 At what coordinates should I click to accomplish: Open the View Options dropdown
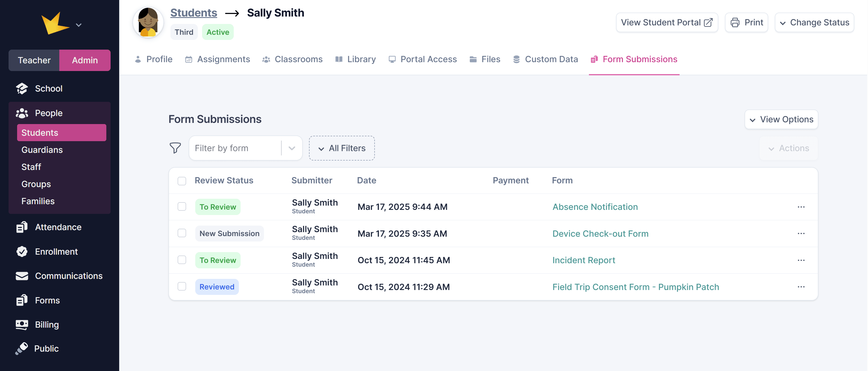[781, 119]
